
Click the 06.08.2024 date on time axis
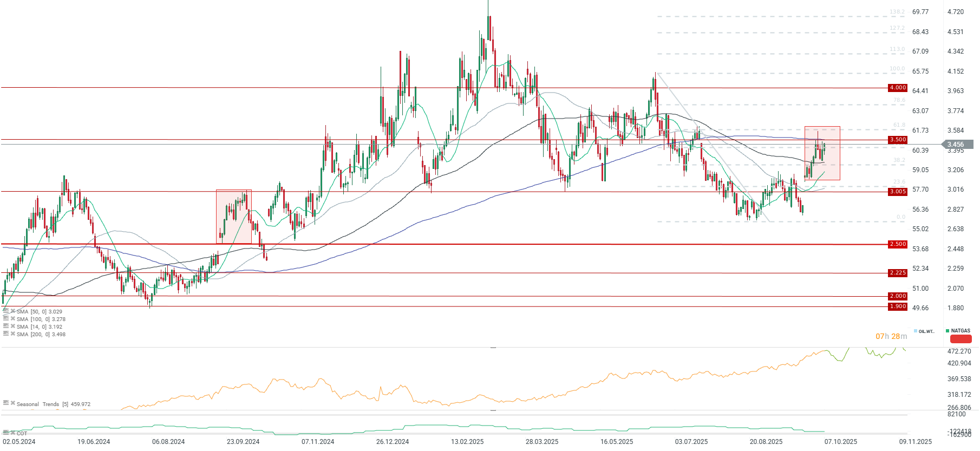click(168, 442)
